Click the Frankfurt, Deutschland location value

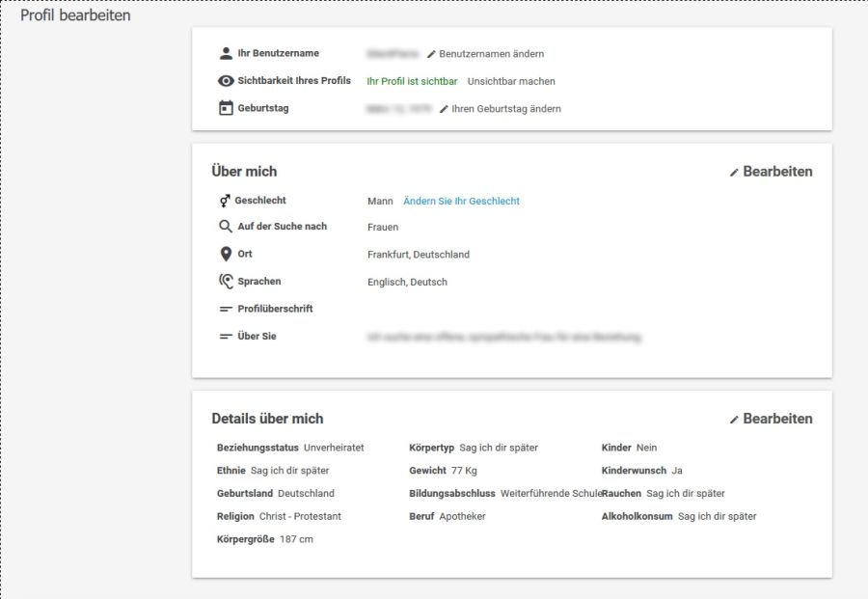419,255
